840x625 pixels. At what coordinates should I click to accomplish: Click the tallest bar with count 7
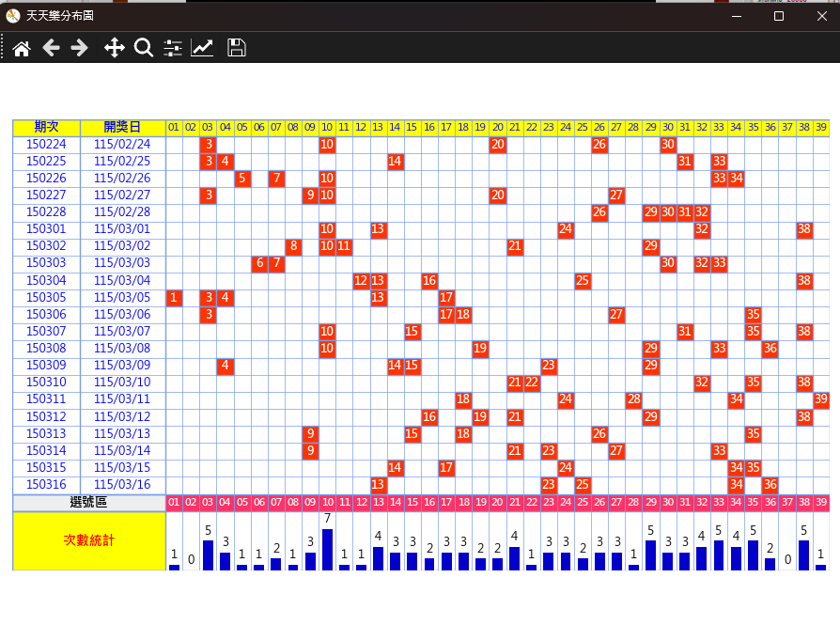pyautogui.click(x=327, y=550)
